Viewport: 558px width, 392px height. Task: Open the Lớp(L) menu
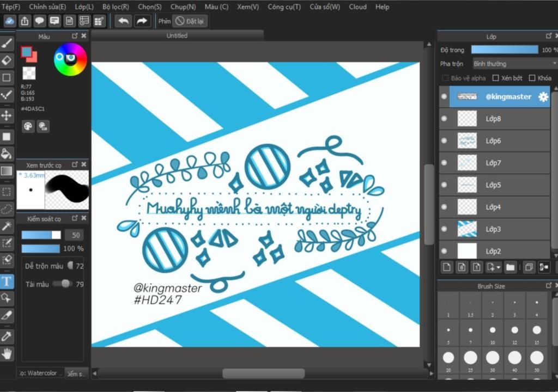[x=84, y=7]
